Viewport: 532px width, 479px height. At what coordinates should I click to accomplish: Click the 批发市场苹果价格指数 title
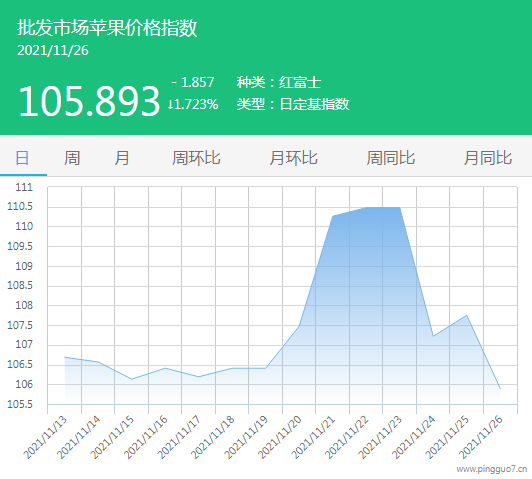click(x=107, y=28)
